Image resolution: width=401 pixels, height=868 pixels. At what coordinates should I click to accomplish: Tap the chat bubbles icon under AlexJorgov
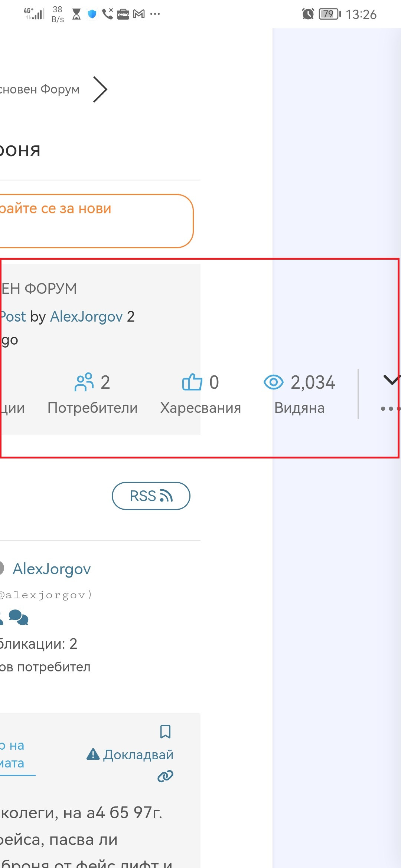click(x=19, y=618)
